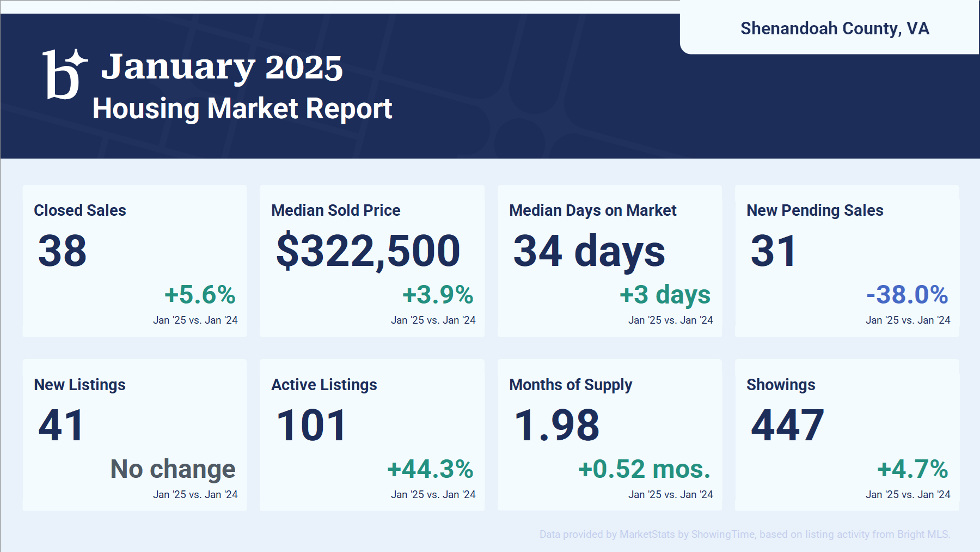Click the +5.6% closed sales change
The height and width of the screenshot is (552, 980).
pos(200,295)
